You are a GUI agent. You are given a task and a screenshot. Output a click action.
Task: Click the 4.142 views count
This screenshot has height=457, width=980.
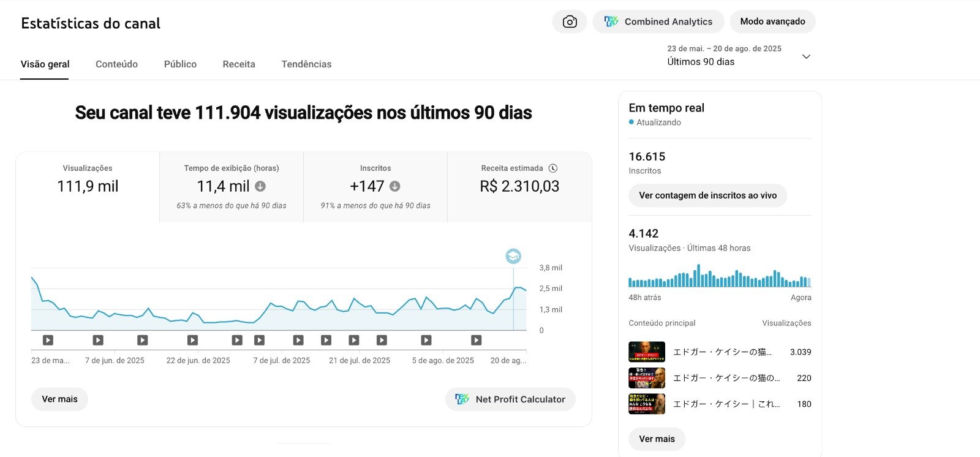point(644,233)
